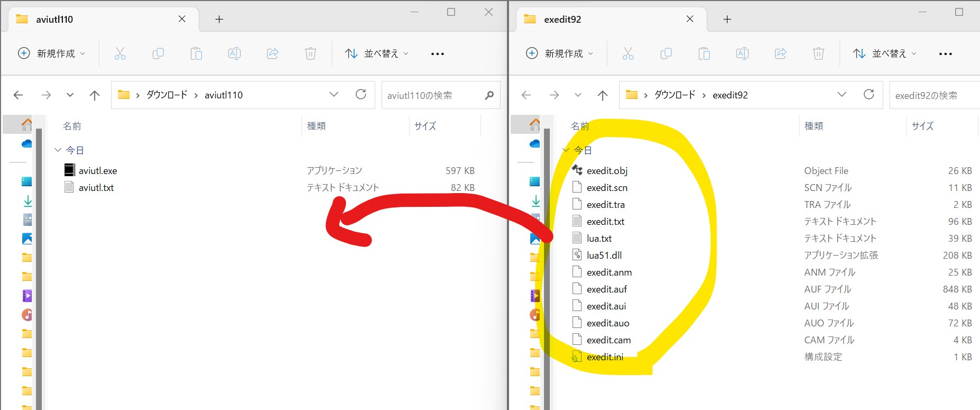Select exedit.tra file
The height and width of the screenshot is (410, 980).
point(605,204)
